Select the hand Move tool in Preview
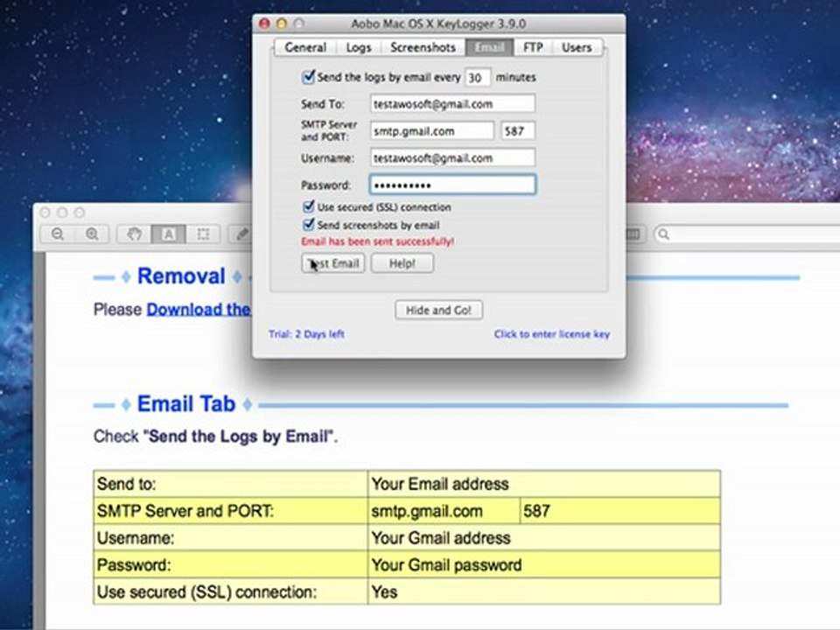 point(134,234)
